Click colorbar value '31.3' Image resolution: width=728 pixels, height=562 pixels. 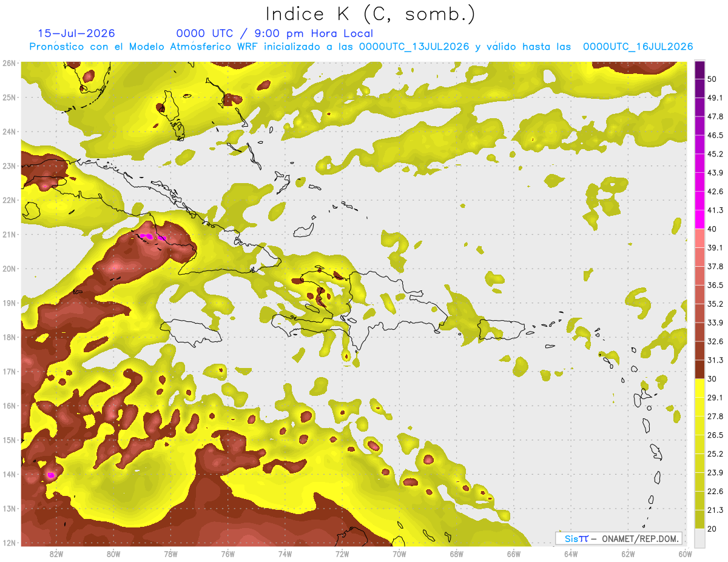tap(715, 360)
